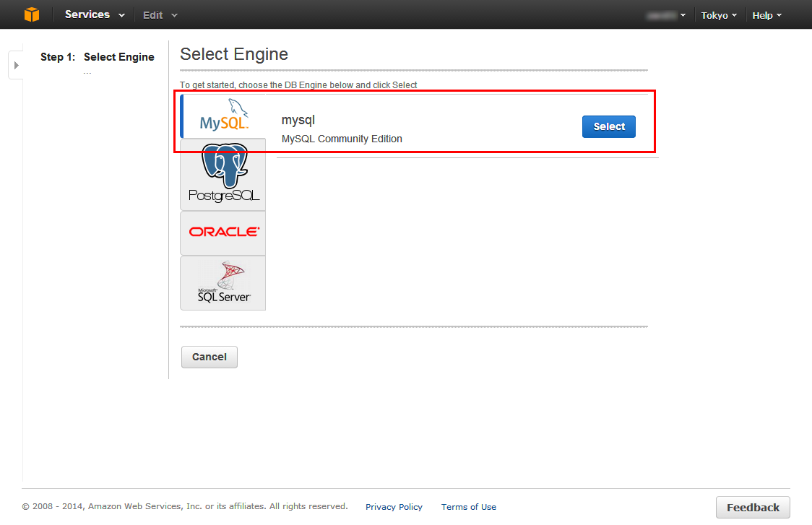The width and height of the screenshot is (812, 525).
Task: Open the Edit menu
Action: (160, 15)
